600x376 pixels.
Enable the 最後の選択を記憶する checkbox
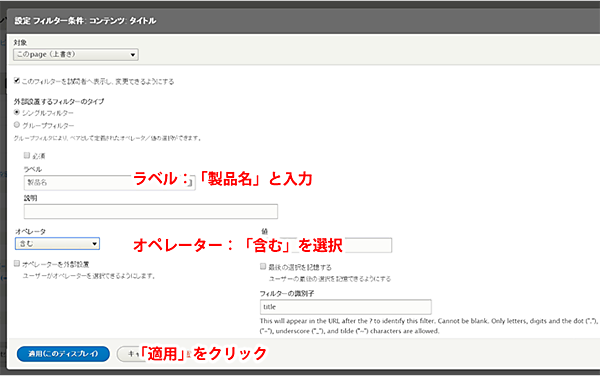coord(263,266)
